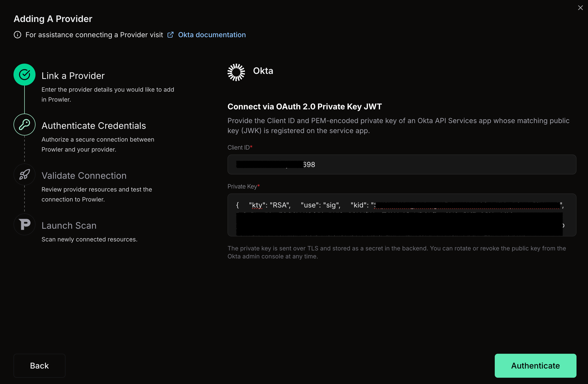Click the Okta sunburst logo
588x384 pixels.
(x=236, y=72)
